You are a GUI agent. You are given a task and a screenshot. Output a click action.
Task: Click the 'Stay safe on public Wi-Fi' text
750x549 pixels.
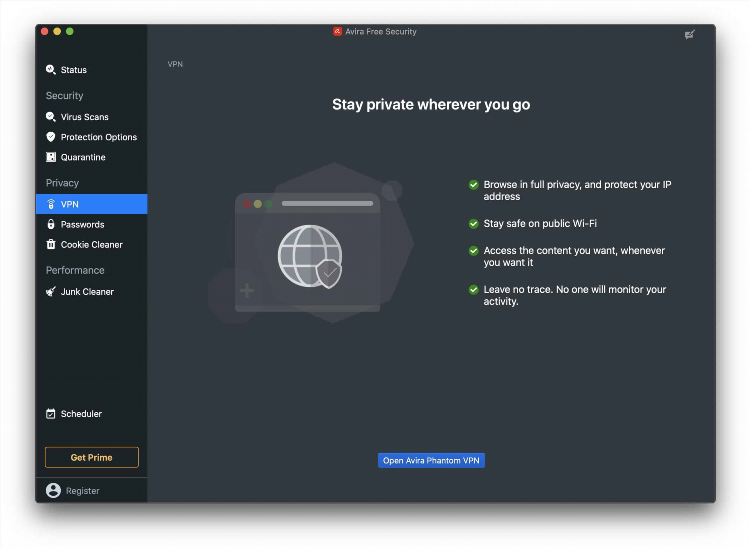[x=540, y=223]
